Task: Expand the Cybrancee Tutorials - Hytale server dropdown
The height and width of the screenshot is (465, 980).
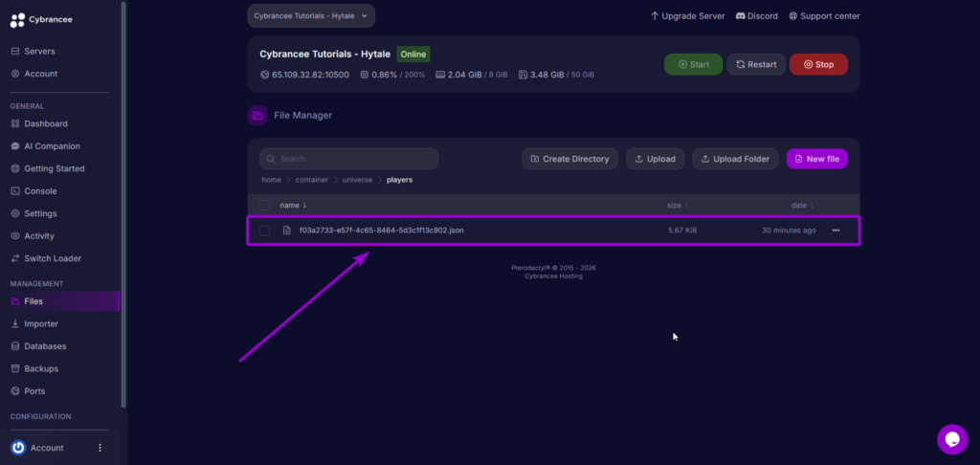Action: point(311,15)
